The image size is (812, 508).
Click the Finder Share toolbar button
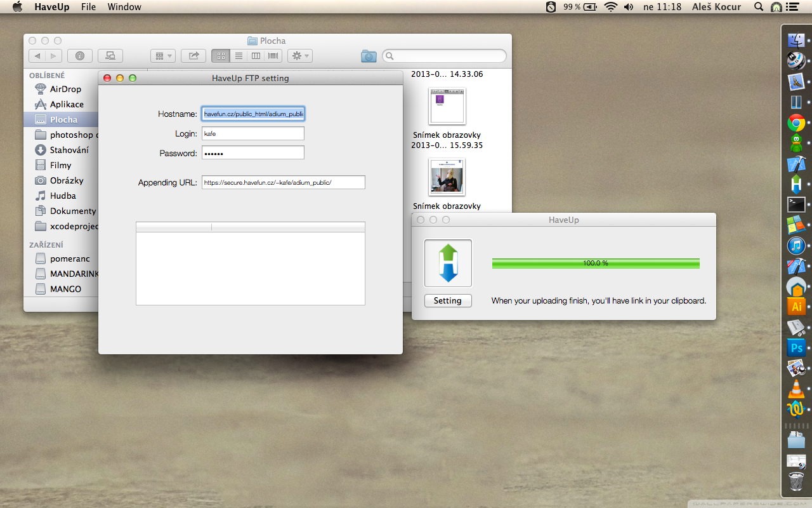tap(193, 56)
